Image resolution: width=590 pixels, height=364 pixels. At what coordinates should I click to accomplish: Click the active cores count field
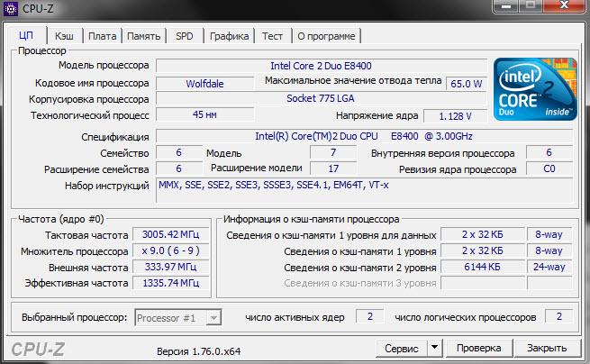370,316
